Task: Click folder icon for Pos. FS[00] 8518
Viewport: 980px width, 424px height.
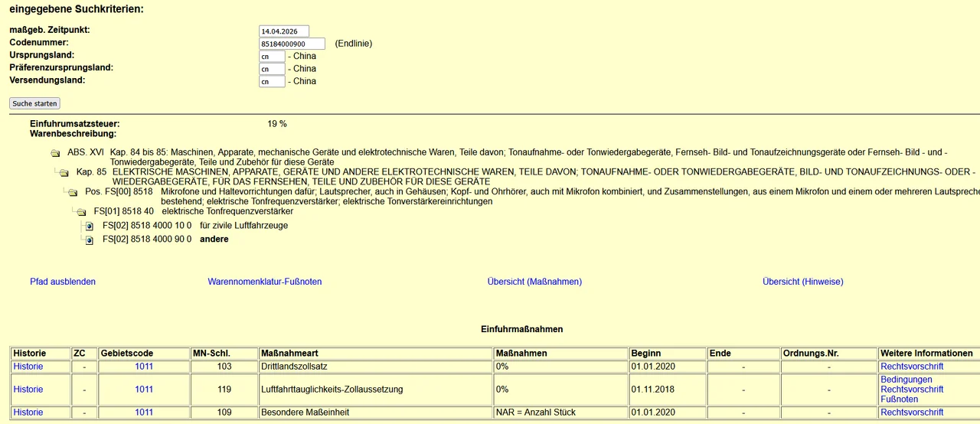Action: tap(73, 193)
